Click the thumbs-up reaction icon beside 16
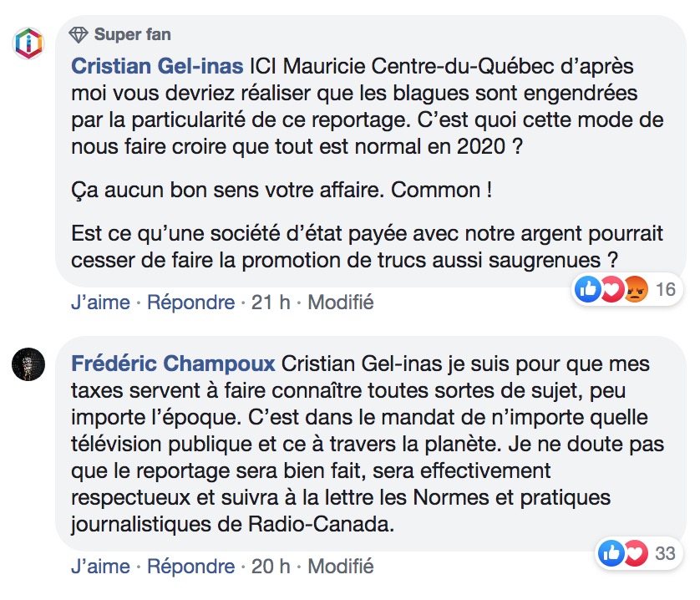 pos(588,290)
